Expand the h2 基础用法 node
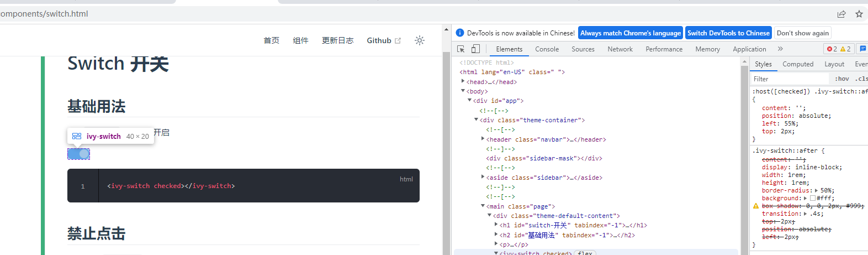Image resolution: width=868 pixels, height=255 pixels. click(496, 235)
